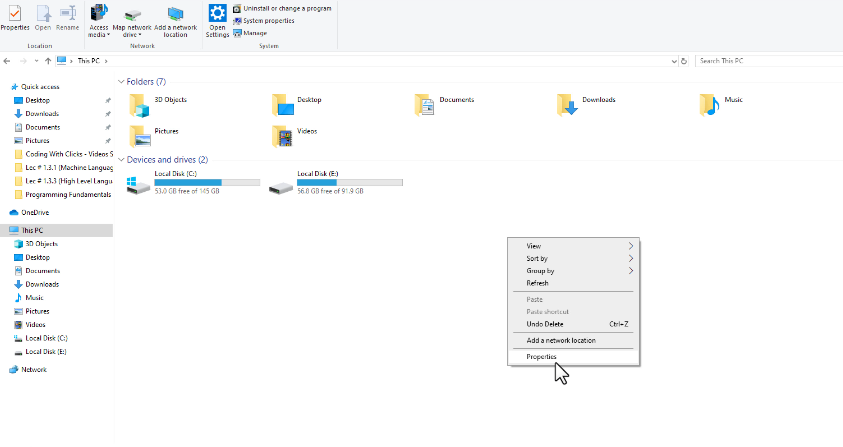Select the Local Disk (C:) drive icon
843x447 pixels.
pyautogui.click(x=139, y=185)
